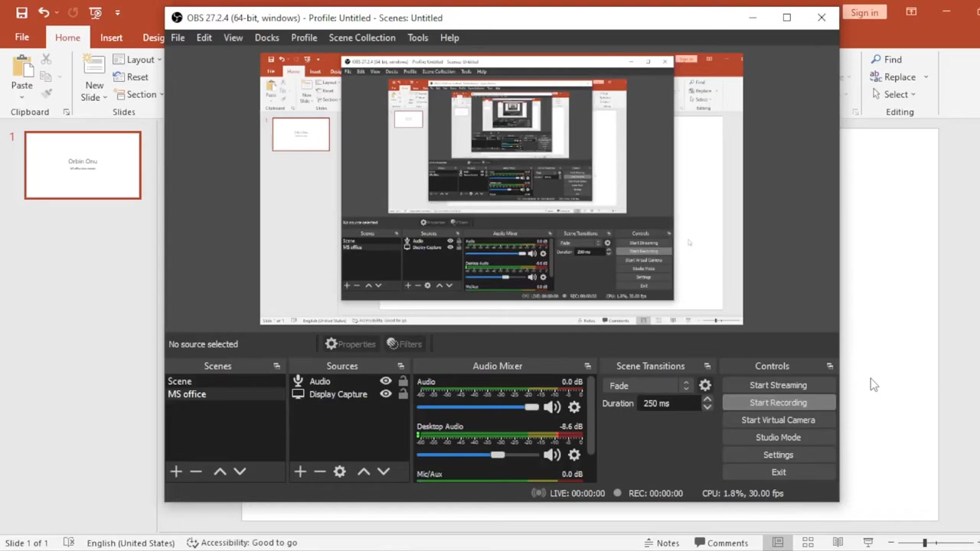Open source properties gear in Sources toolbar

pos(340,471)
